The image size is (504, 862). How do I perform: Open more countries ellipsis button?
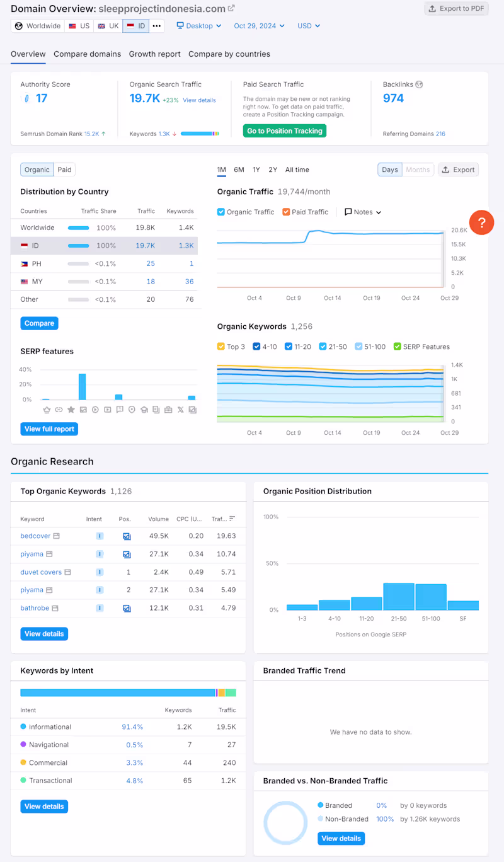[x=157, y=26]
